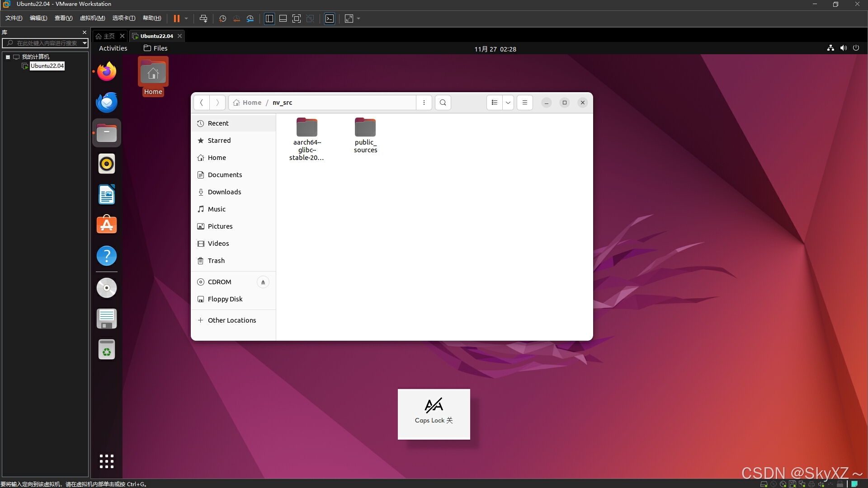
Task: Expand the view options dropdown menu
Action: pos(507,103)
